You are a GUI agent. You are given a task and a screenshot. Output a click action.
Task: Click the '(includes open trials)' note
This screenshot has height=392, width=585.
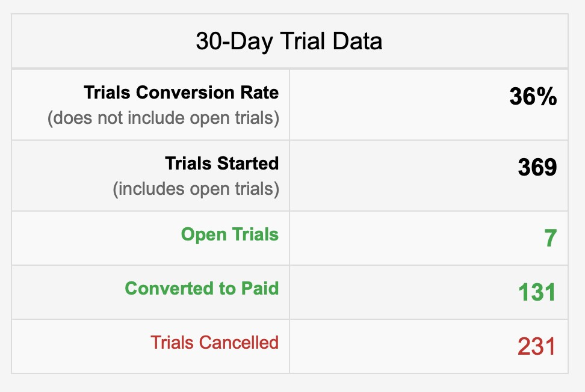point(196,189)
